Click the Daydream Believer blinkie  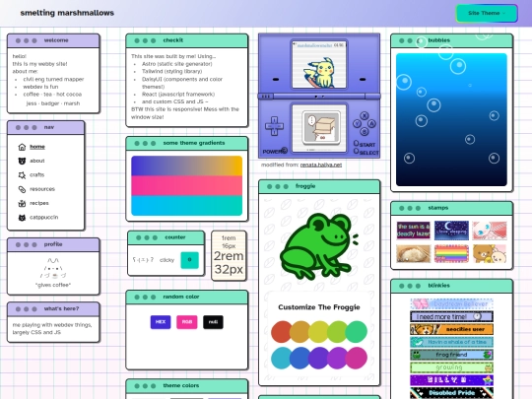[451, 303]
